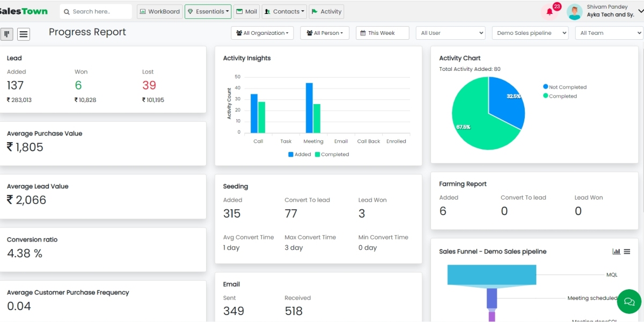
Task: Expand the All Organization dropdown
Action: click(262, 33)
